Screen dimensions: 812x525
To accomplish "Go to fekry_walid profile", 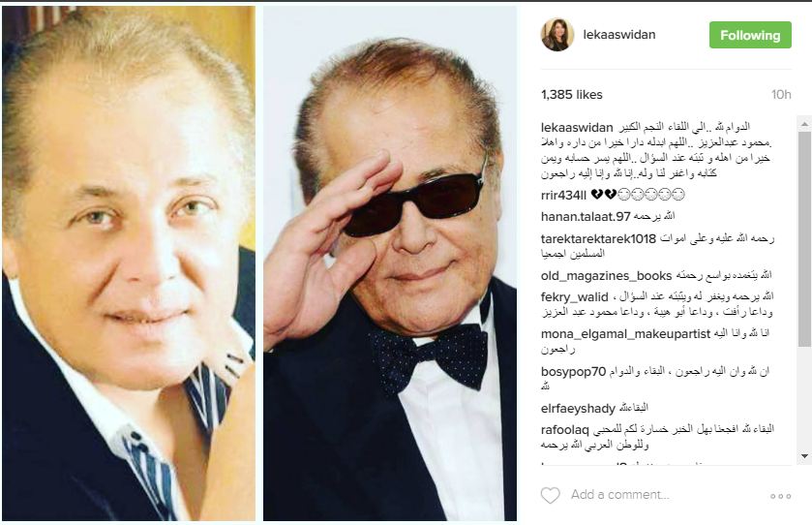I will [574, 297].
